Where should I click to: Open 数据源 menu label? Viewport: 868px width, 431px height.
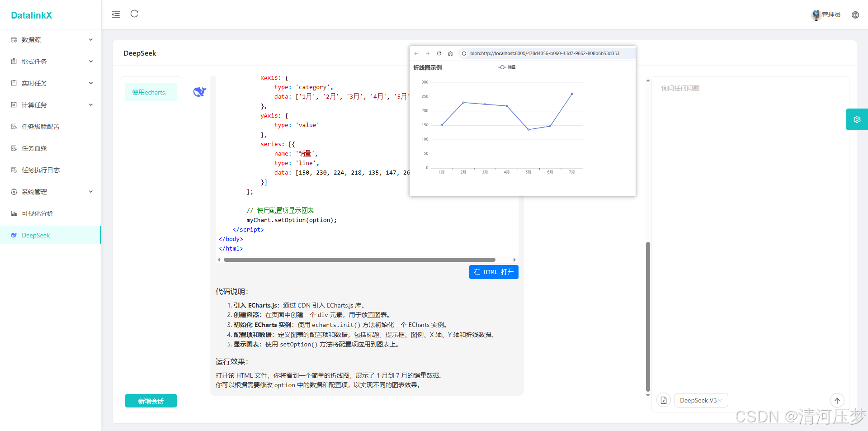(31, 40)
